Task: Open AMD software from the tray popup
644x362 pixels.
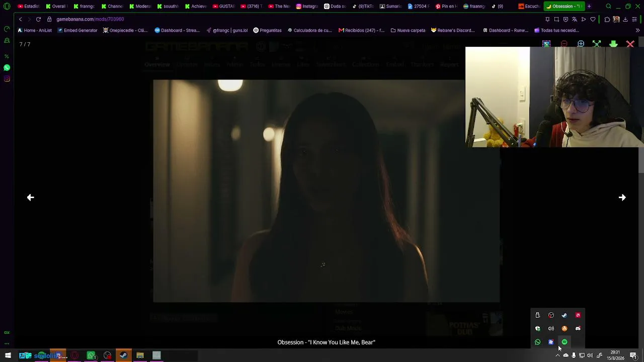Action: [578, 315]
